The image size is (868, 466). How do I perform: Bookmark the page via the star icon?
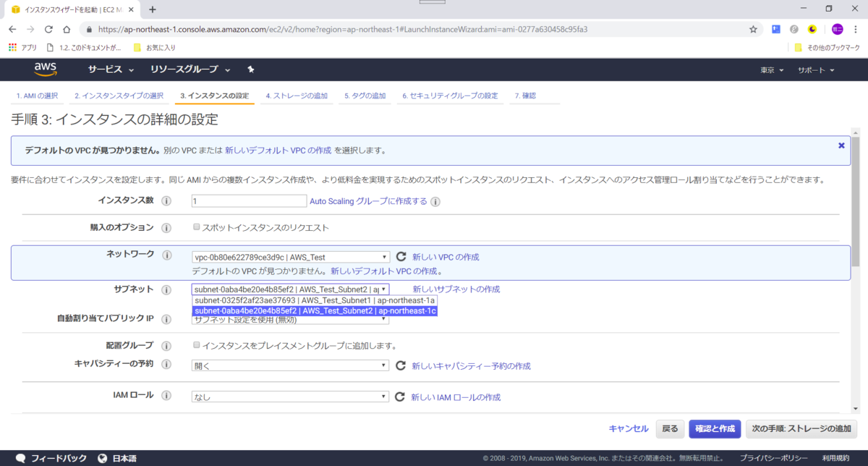click(752, 29)
